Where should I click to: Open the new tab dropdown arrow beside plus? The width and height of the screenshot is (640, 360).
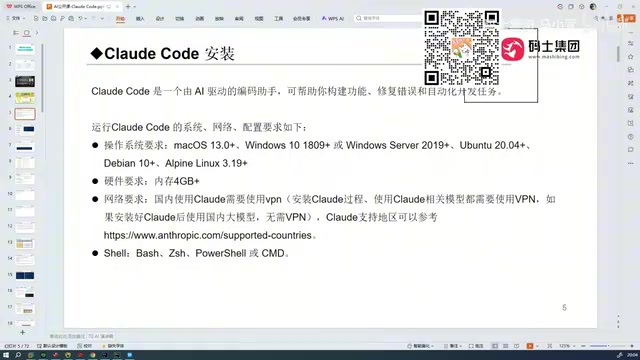pyautogui.click(x=135, y=7)
